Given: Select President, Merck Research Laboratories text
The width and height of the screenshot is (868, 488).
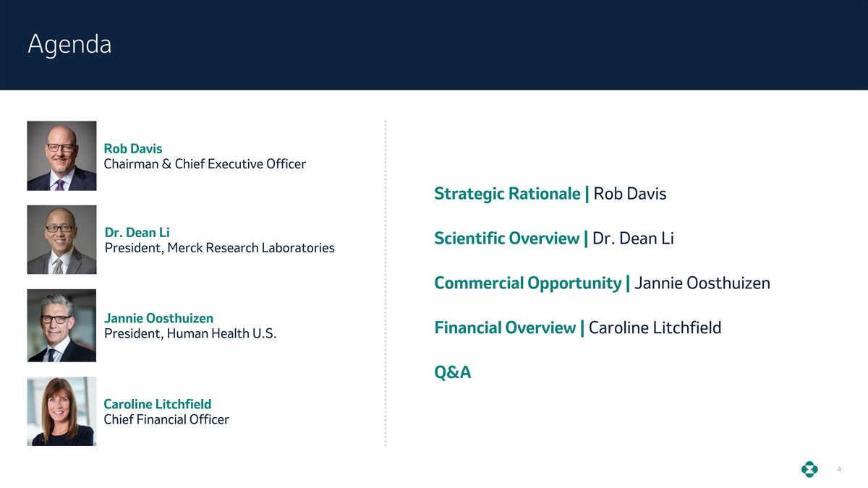Looking at the screenshot, I should (x=219, y=248).
